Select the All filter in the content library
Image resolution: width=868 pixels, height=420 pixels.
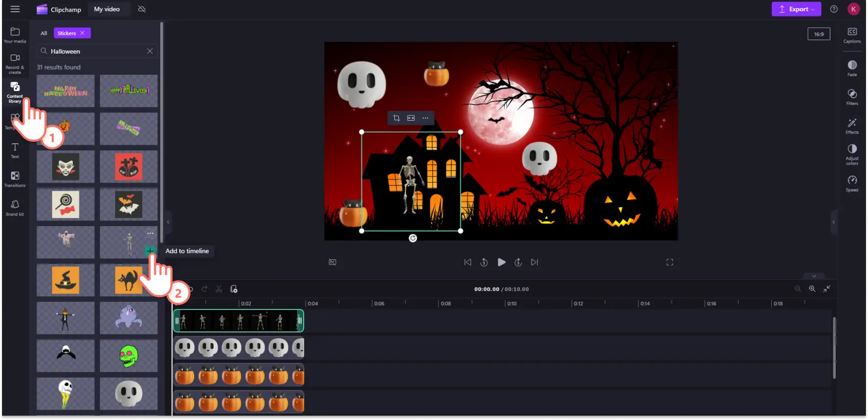click(x=44, y=33)
